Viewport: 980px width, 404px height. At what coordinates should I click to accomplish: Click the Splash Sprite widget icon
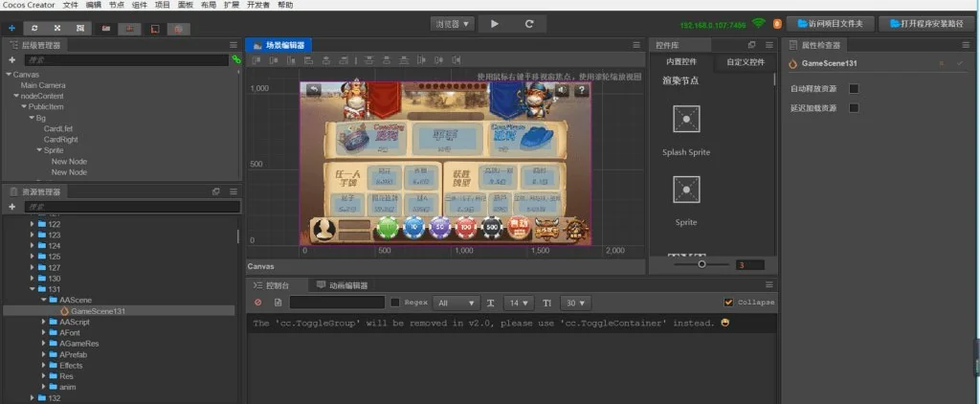click(x=685, y=120)
